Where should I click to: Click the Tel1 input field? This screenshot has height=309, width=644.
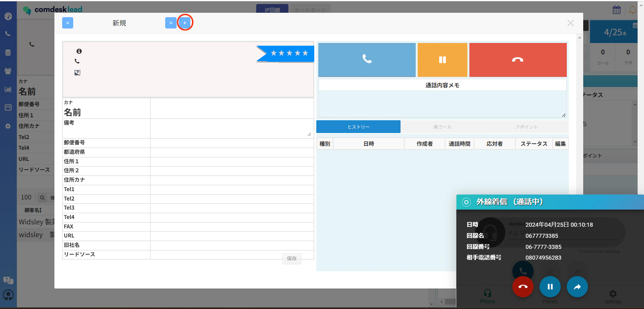(x=232, y=189)
